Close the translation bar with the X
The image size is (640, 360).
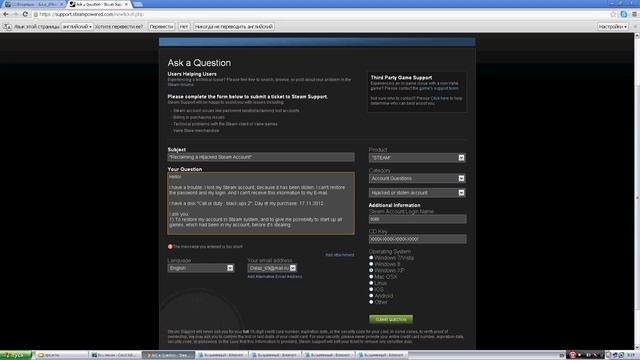pos(635,27)
